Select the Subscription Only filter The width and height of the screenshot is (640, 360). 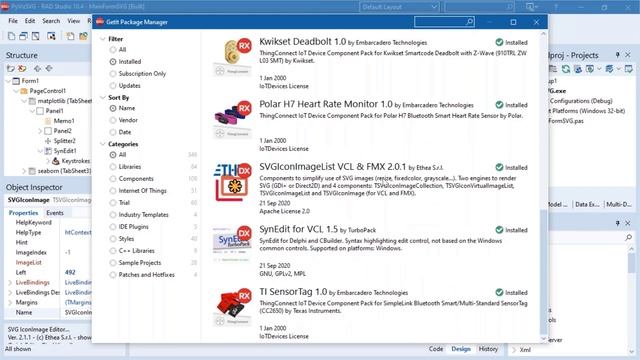113,74
